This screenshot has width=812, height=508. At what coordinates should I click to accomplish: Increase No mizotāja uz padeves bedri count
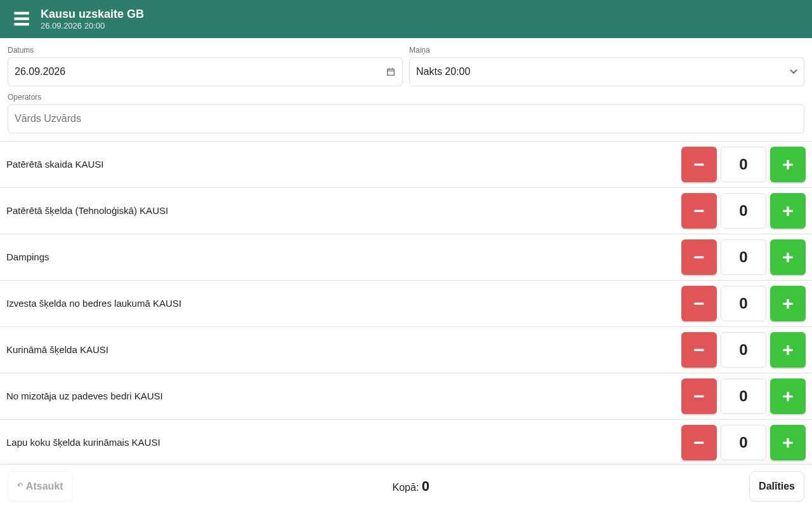pyautogui.click(x=788, y=396)
